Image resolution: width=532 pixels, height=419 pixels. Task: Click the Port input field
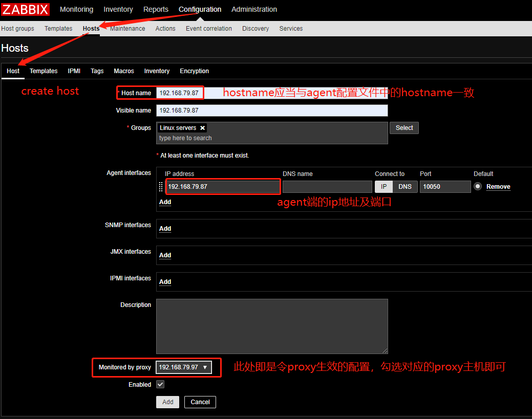445,186
